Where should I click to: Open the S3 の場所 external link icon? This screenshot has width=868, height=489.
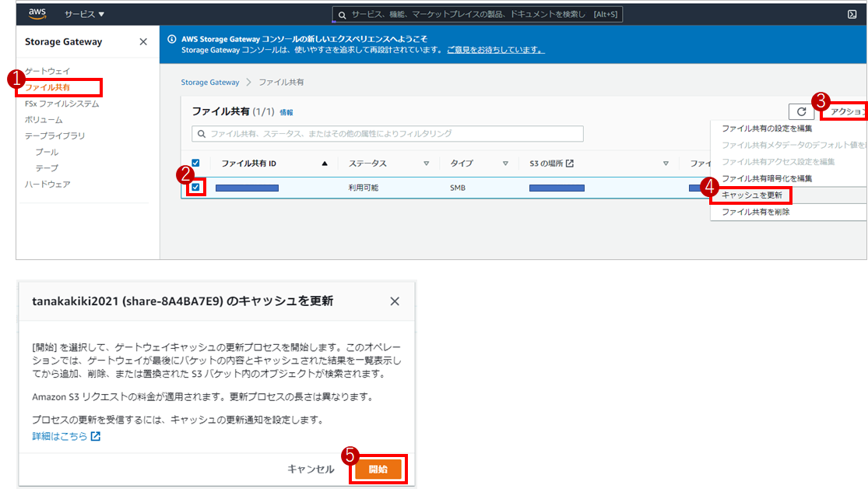point(570,163)
